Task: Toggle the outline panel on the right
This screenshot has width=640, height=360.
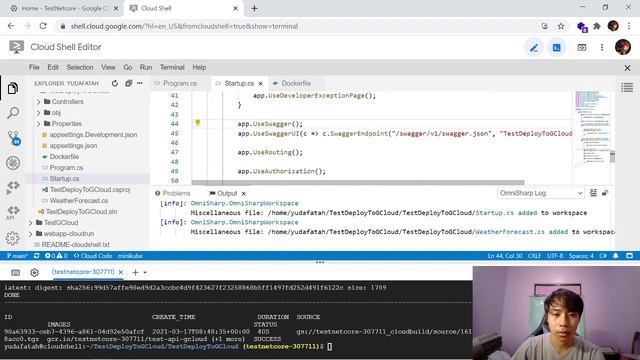Action: [x=627, y=87]
